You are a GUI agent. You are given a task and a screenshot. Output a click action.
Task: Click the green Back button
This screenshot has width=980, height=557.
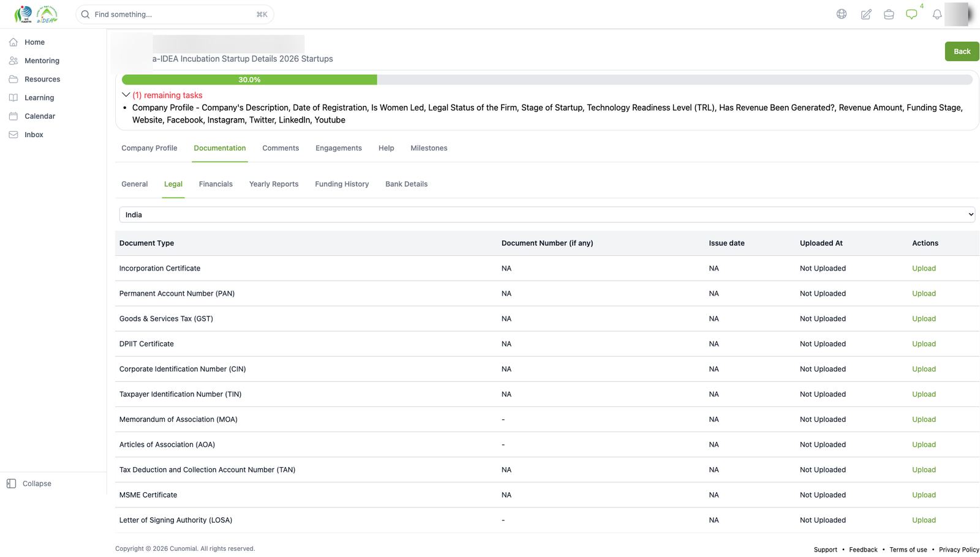pyautogui.click(x=962, y=51)
